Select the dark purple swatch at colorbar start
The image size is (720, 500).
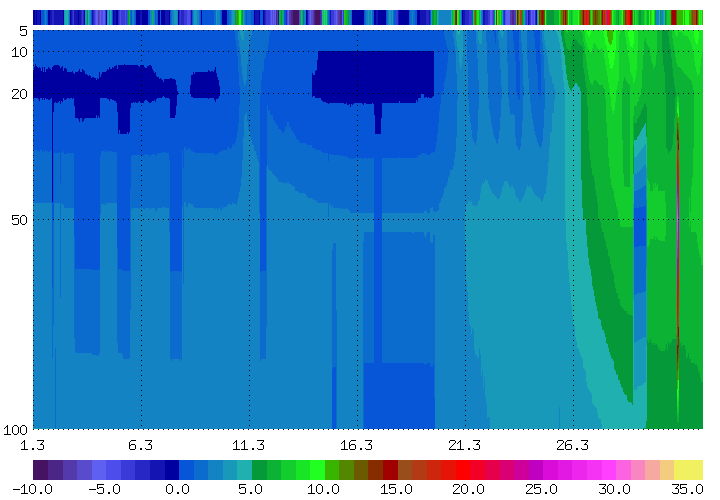point(40,470)
